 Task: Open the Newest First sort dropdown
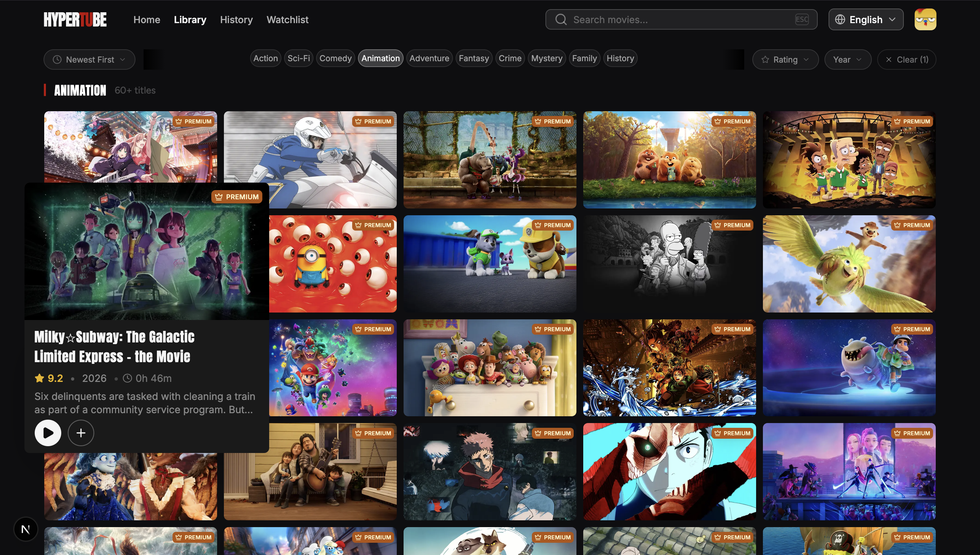coord(89,60)
